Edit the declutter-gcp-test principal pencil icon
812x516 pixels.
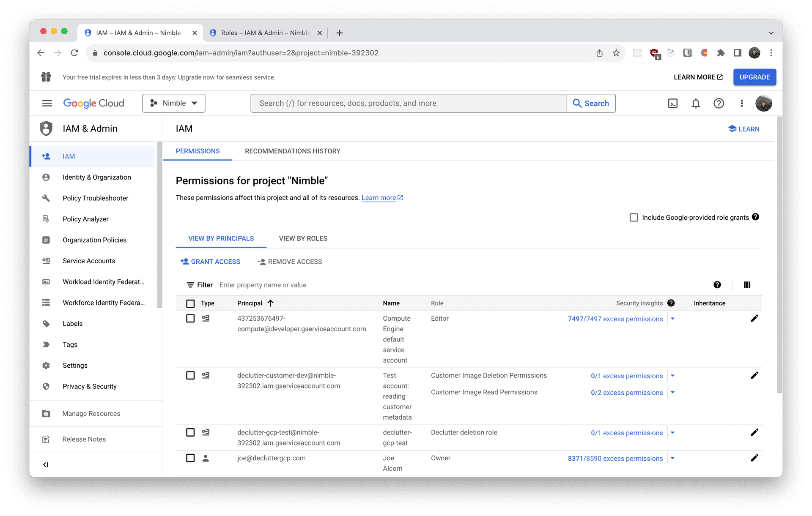click(754, 432)
